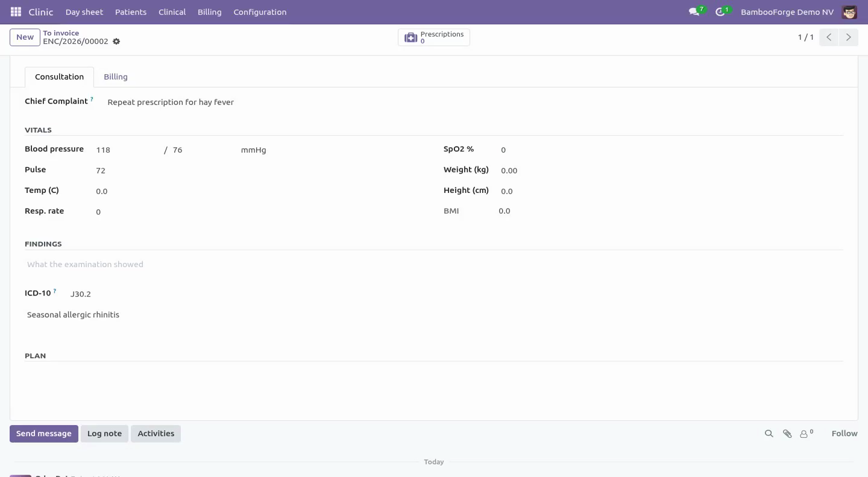This screenshot has width=868, height=477.
Task: Edit the Height (cm) field
Action: click(x=671, y=191)
